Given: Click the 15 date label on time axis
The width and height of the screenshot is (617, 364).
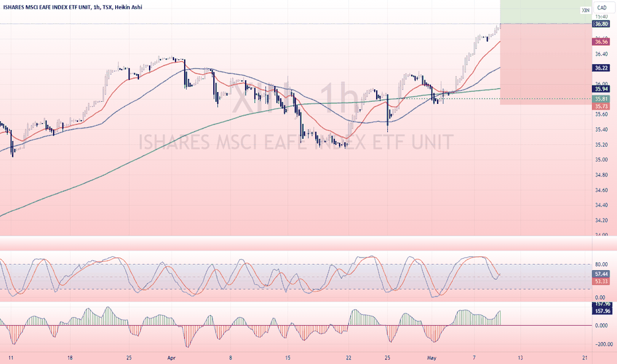Looking at the screenshot, I should tap(287, 357).
